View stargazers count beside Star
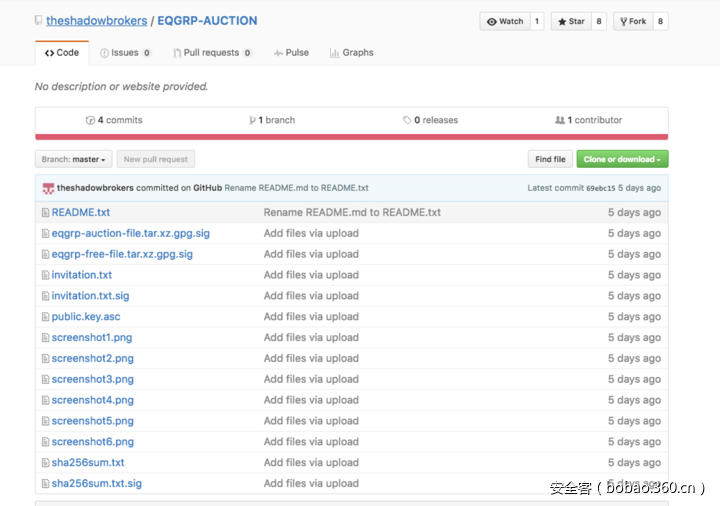 point(599,22)
